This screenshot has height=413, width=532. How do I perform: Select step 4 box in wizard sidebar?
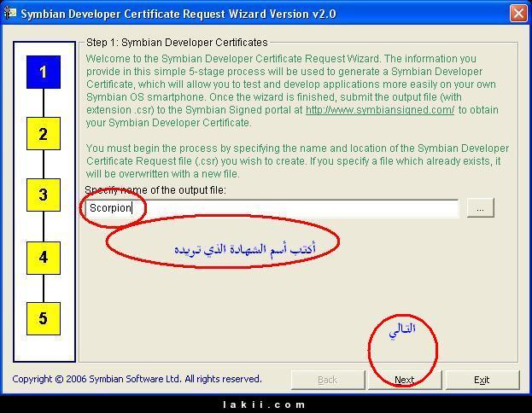coord(44,258)
